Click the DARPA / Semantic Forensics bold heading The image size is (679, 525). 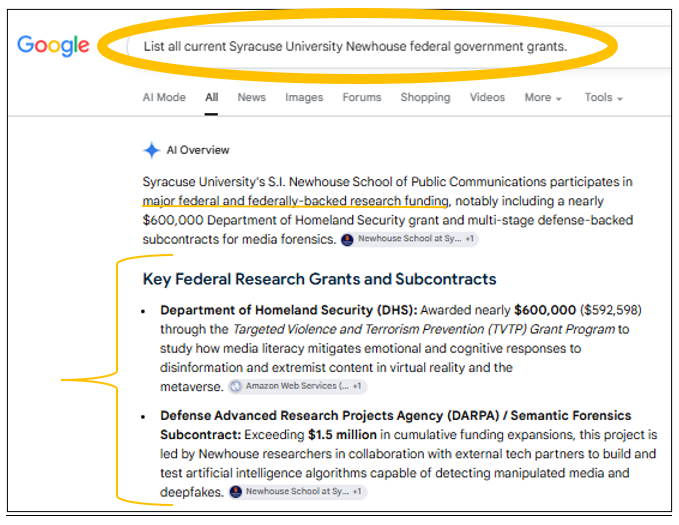pyautogui.click(x=396, y=425)
